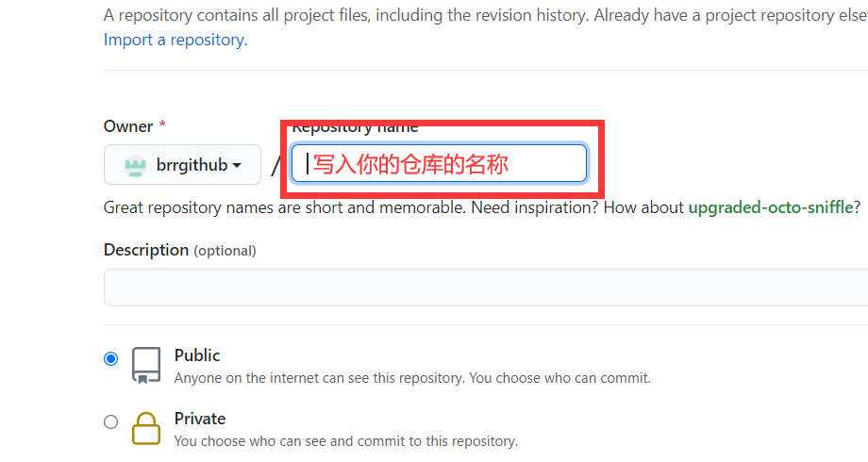Click the Import a repository link
868x462 pixels.
click(x=175, y=40)
